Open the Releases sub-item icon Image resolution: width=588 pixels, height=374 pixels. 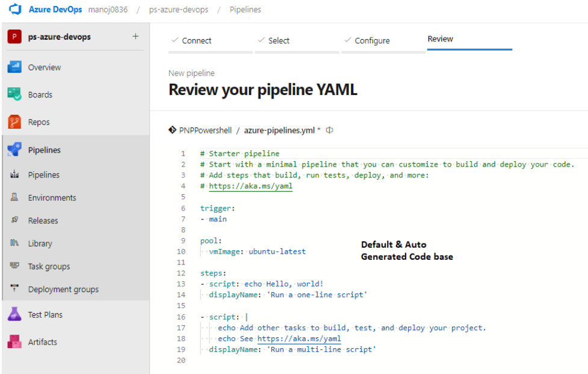click(14, 220)
